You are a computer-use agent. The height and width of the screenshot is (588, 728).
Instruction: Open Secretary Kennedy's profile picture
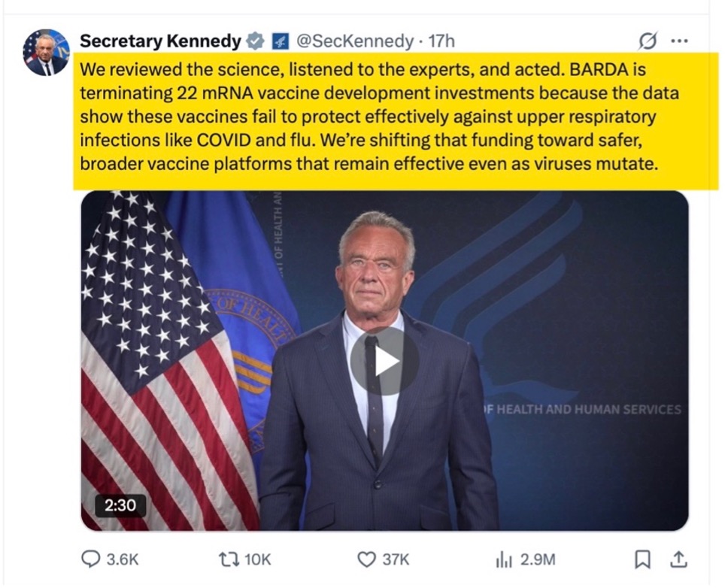(x=47, y=53)
